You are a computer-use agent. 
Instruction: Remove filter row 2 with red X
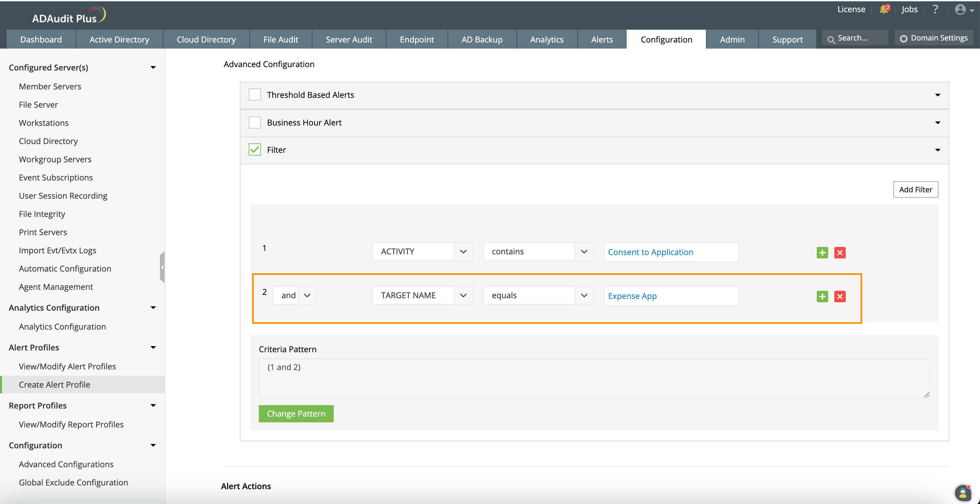[840, 296]
